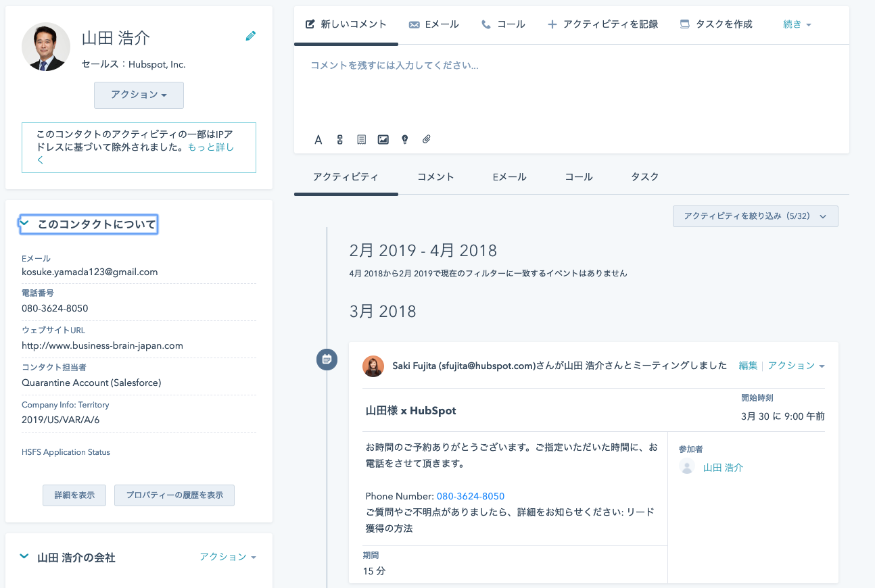The height and width of the screenshot is (588, 875).
Task: Click the プロパティーの履歴を表示 button
Action: point(174,495)
